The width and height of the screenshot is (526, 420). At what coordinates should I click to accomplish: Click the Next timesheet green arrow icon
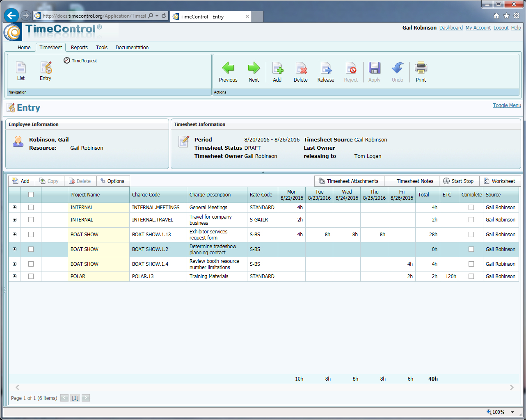pos(254,68)
